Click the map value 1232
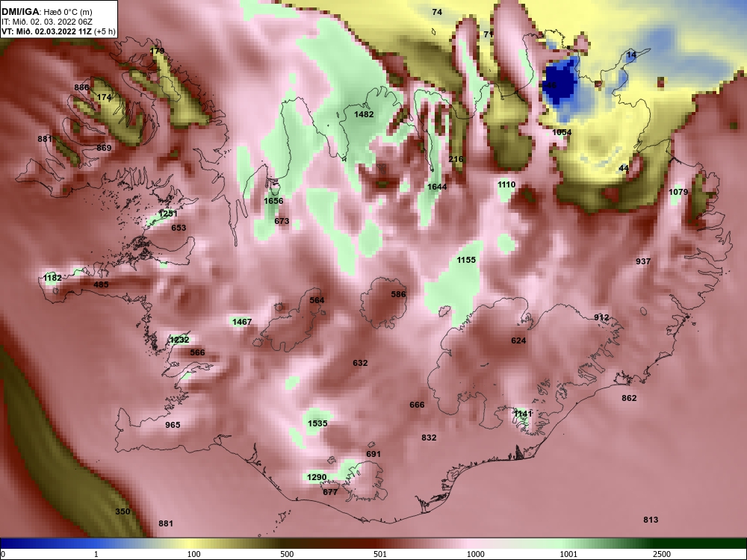 click(x=179, y=340)
